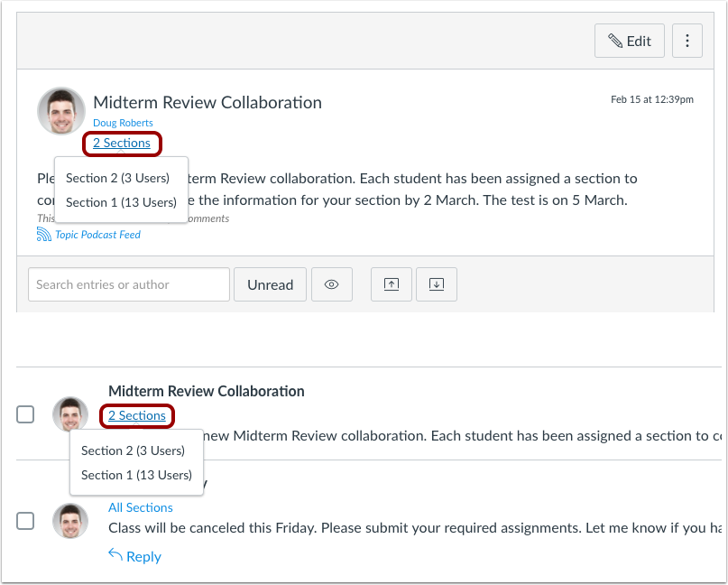Open the discussion options kebab menu
The height and width of the screenshot is (585, 728).
(687, 40)
